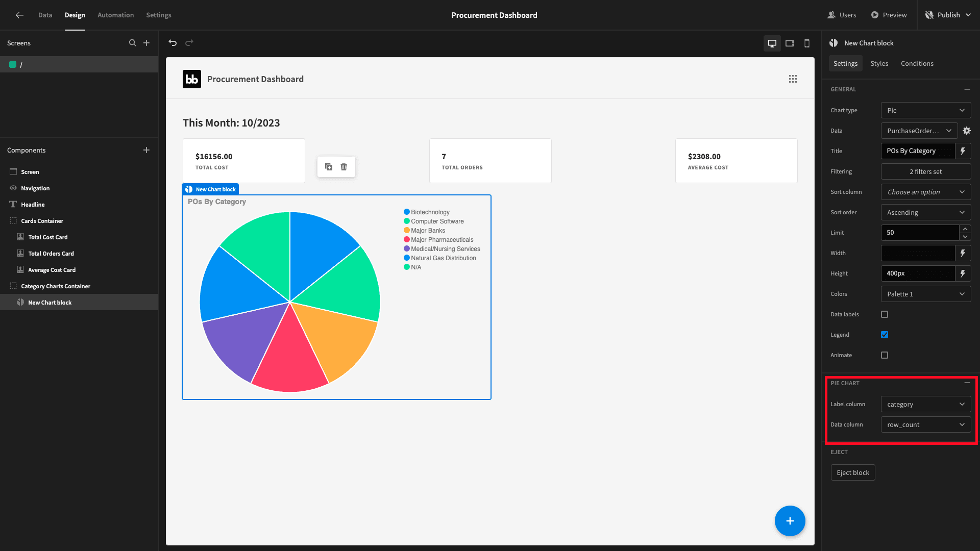The height and width of the screenshot is (551, 980).
Task: Delete selected block with trash icon
Action: coord(344,167)
